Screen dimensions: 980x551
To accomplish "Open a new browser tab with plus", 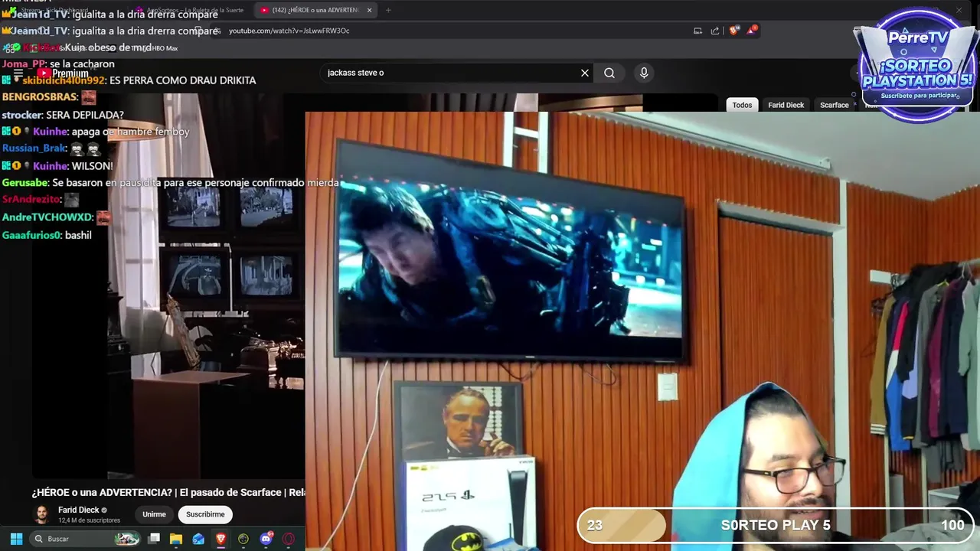I will [x=388, y=10].
